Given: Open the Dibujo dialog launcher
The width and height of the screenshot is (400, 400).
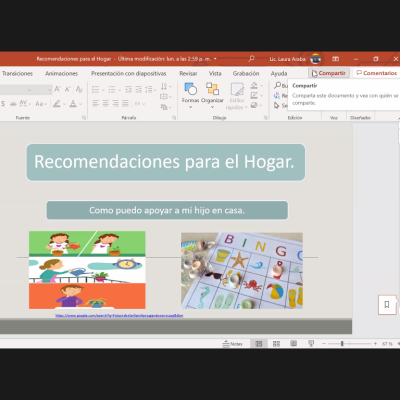Looking at the screenshot, I should click(x=266, y=118).
